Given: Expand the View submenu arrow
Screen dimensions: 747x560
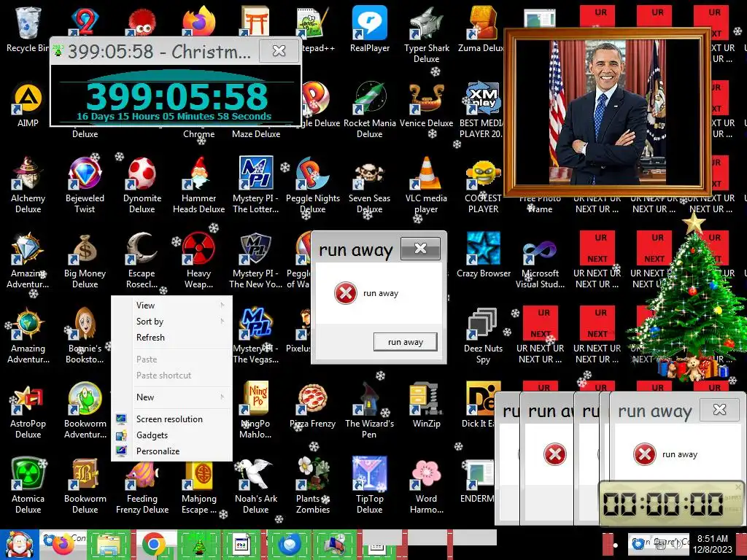Looking at the screenshot, I should (x=222, y=305).
